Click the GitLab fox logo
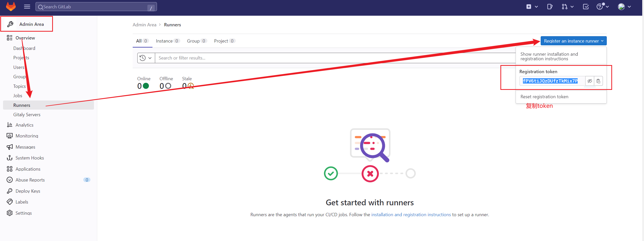Viewport: 644px width, 241px height. (11, 7)
